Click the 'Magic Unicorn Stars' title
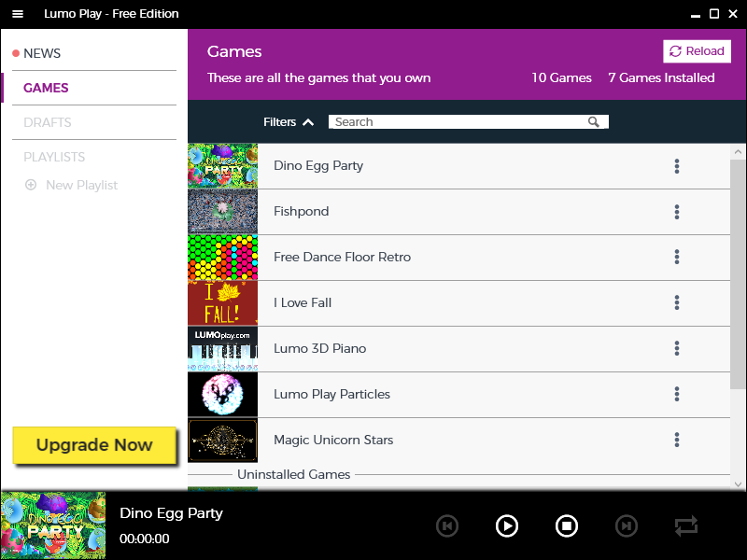Screen dimensions: 747x560 click(333, 440)
